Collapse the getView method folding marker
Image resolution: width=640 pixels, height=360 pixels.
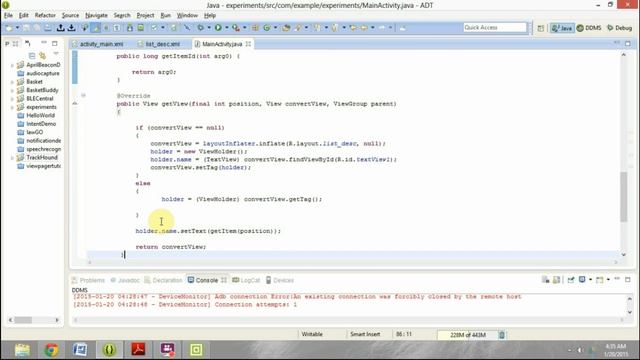click(83, 96)
